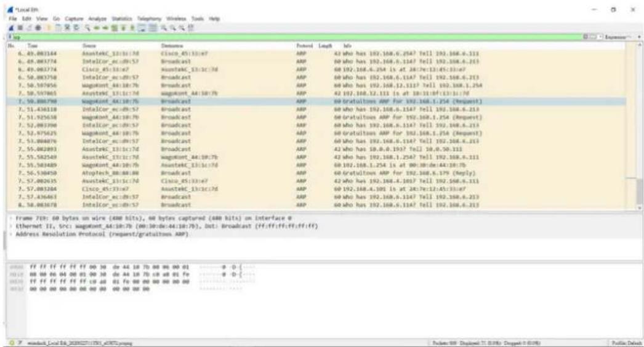Sort packets by Destination column header
Viewport: 644px width, 347px height.
tap(172, 46)
